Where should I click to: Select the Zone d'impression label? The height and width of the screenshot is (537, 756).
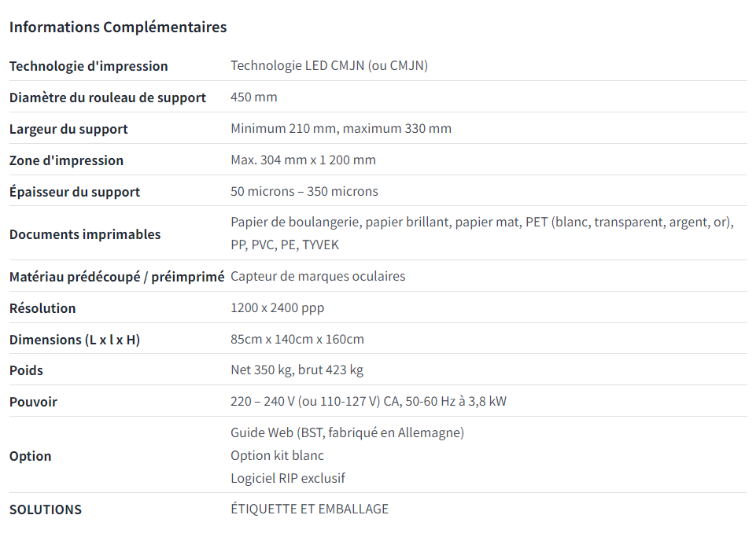(x=66, y=160)
